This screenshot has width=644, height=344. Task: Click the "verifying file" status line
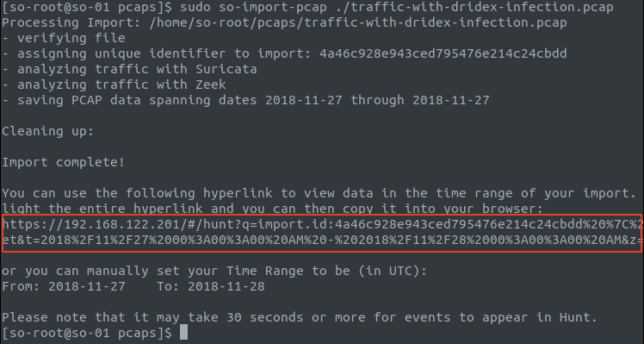point(64,38)
